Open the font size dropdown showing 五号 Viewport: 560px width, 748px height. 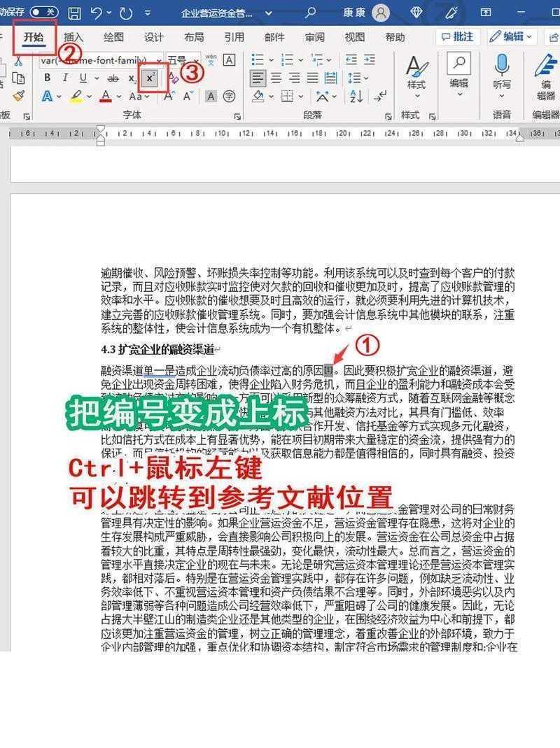coord(178,59)
